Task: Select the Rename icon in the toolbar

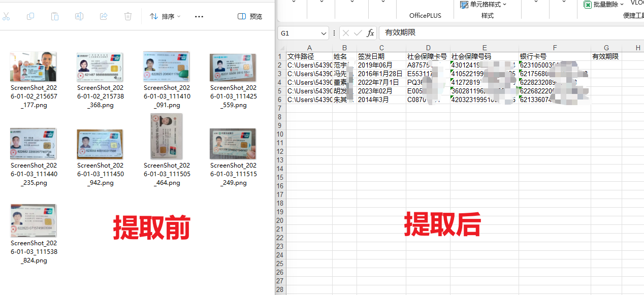Action: coord(79,17)
